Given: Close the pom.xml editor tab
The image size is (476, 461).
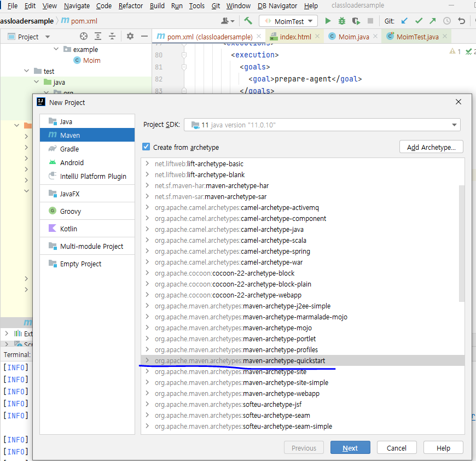Looking at the screenshot, I should coord(259,37).
